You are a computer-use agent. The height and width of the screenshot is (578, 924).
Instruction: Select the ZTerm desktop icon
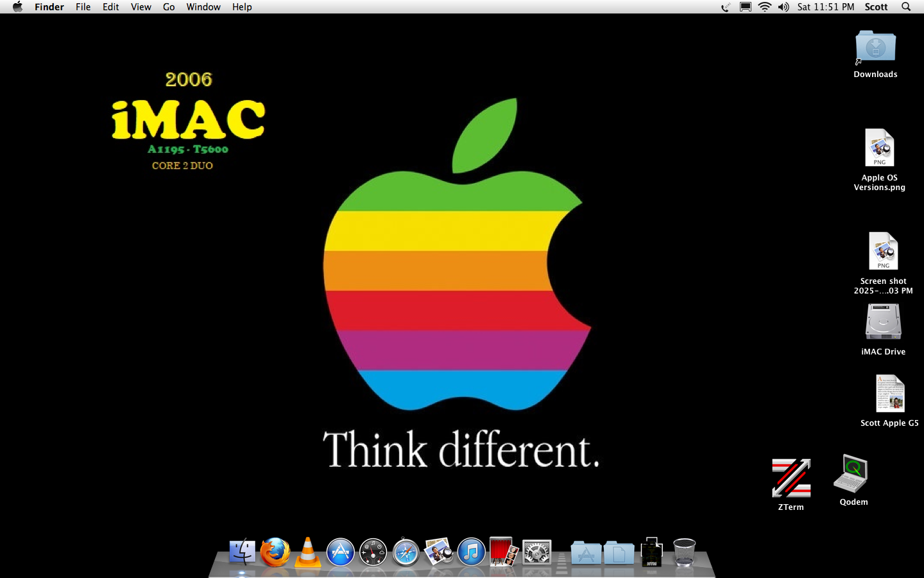pyautogui.click(x=791, y=478)
